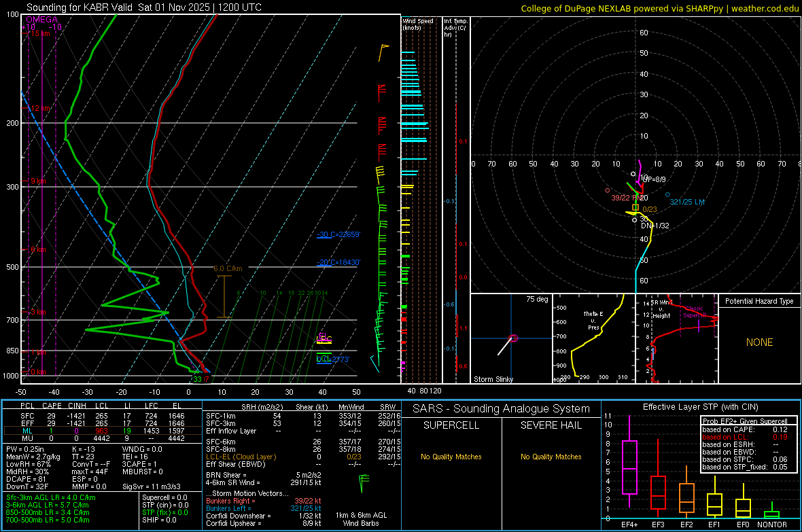Click the 'DCAPE = 81' value
The image size is (802, 532).
(x=26, y=479)
